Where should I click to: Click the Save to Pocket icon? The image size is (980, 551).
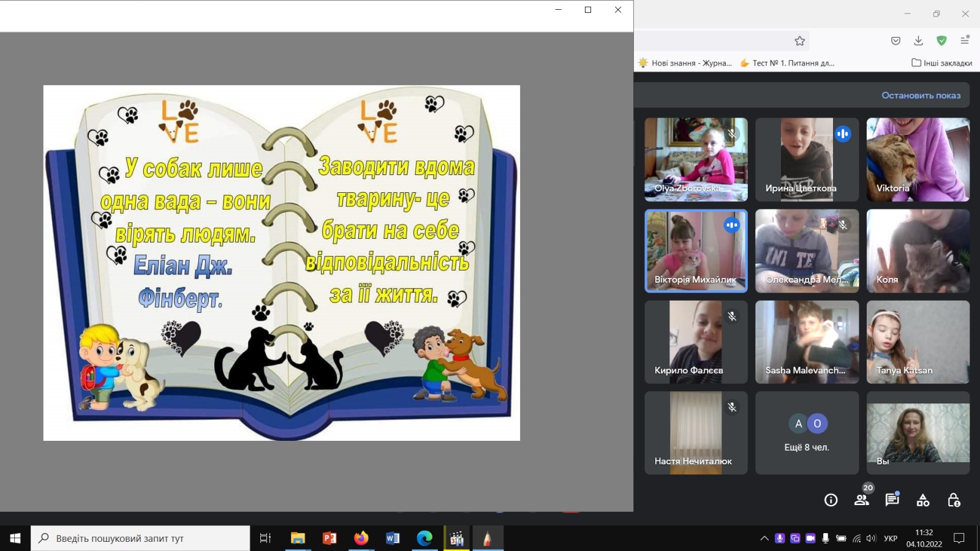pos(895,41)
